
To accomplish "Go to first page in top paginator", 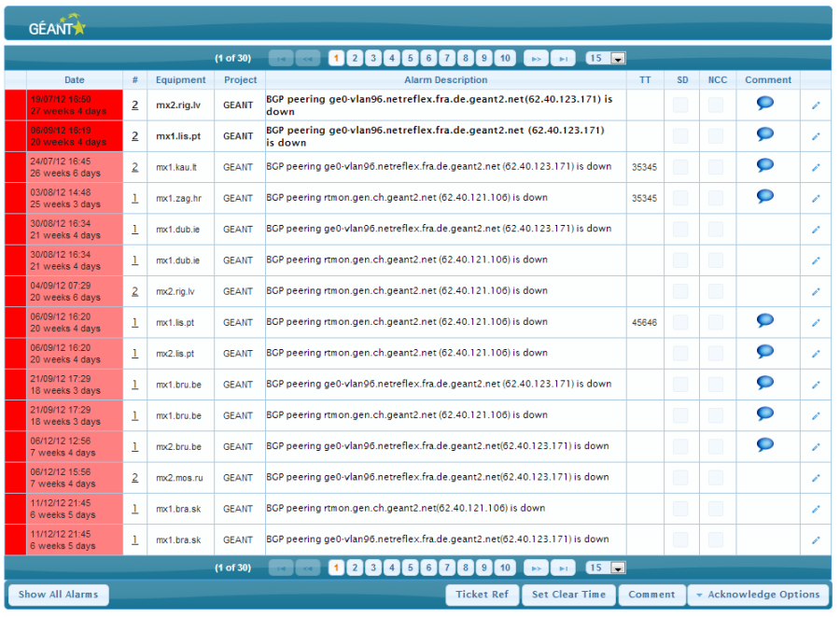I will [281, 59].
